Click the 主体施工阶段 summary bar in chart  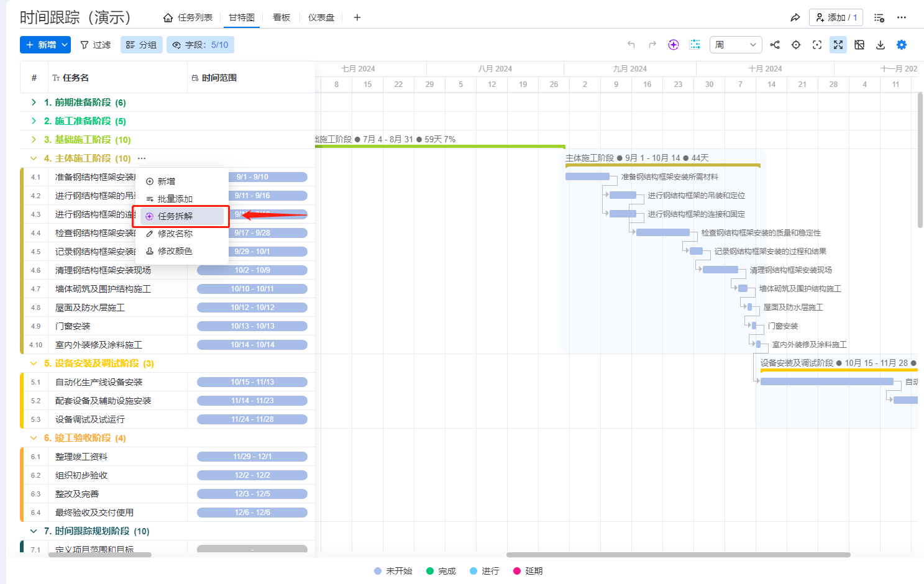[663, 165]
